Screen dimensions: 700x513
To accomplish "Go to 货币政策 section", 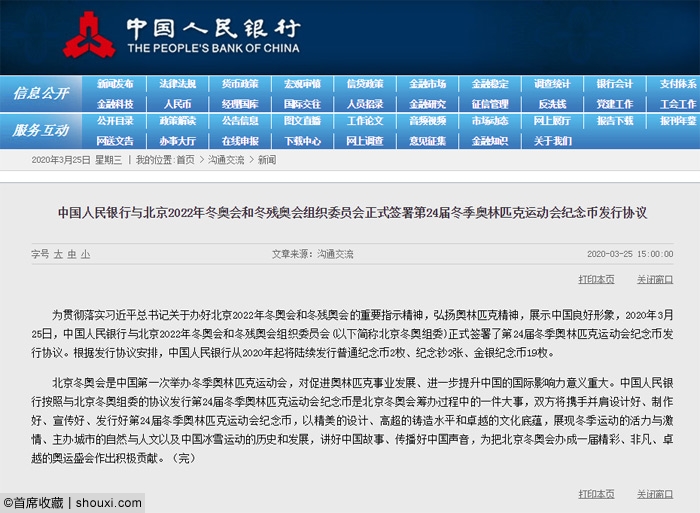I will point(240,83).
